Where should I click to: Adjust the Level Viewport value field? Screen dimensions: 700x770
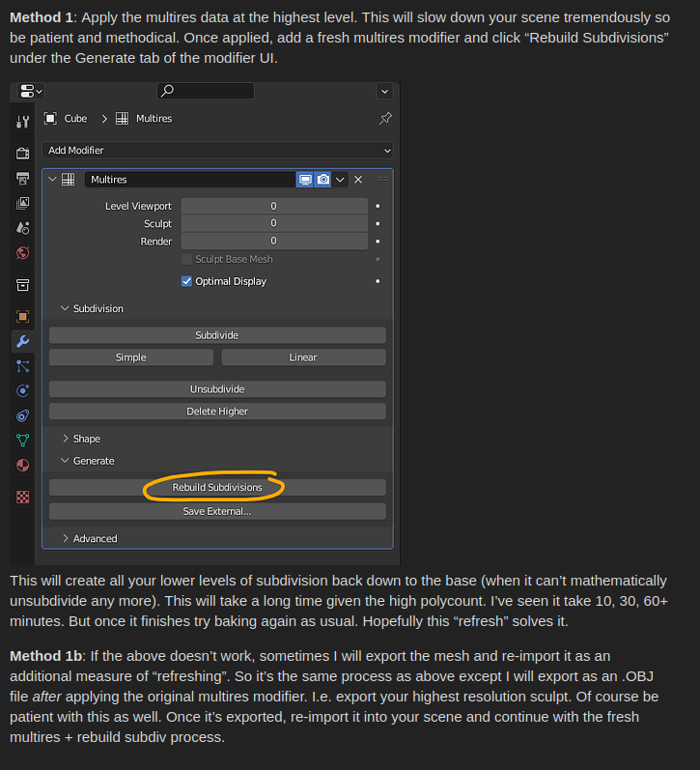[x=274, y=206]
